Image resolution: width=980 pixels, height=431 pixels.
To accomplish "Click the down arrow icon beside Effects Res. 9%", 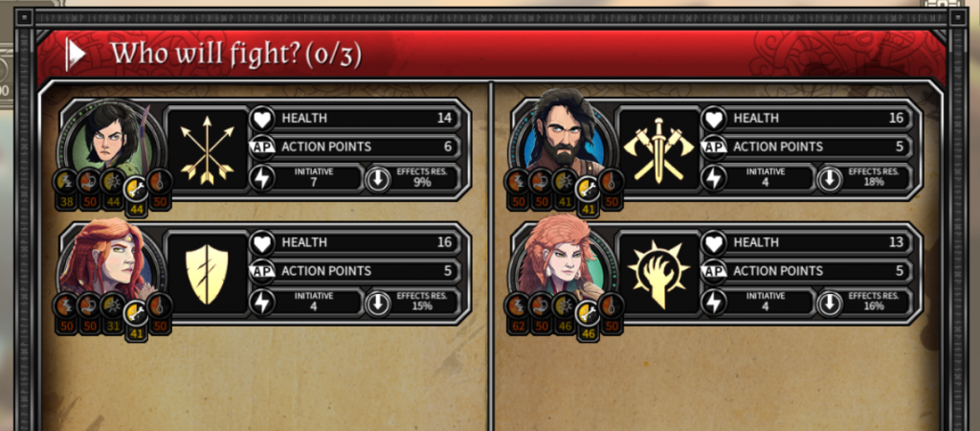I will pos(378,178).
